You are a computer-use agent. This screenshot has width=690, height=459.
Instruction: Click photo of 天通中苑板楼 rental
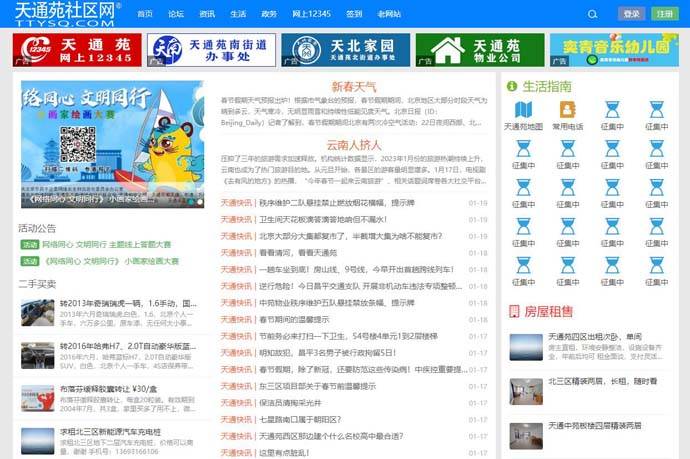[x=526, y=436]
